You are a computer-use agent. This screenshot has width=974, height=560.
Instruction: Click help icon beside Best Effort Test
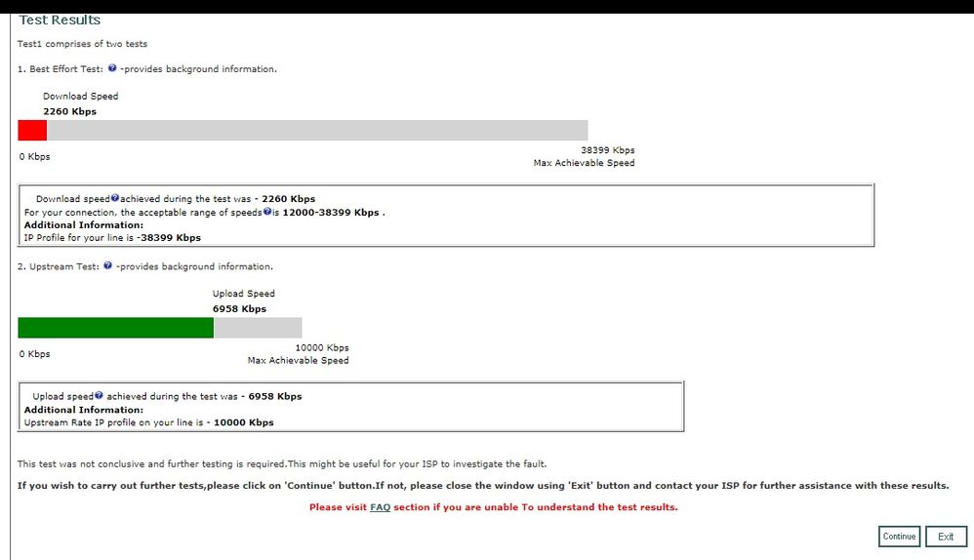(113, 69)
